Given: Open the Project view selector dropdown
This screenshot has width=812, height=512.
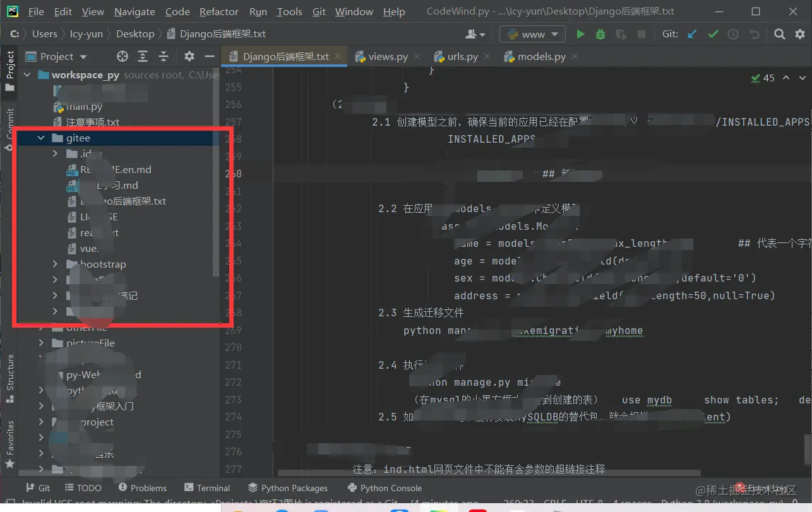Looking at the screenshot, I should (56, 57).
